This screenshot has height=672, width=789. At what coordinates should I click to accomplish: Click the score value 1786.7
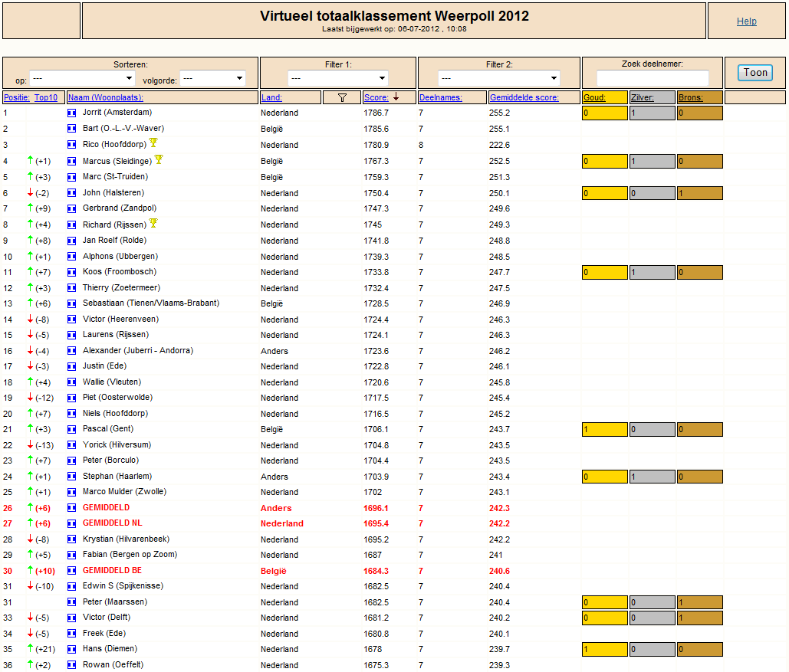pos(376,113)
